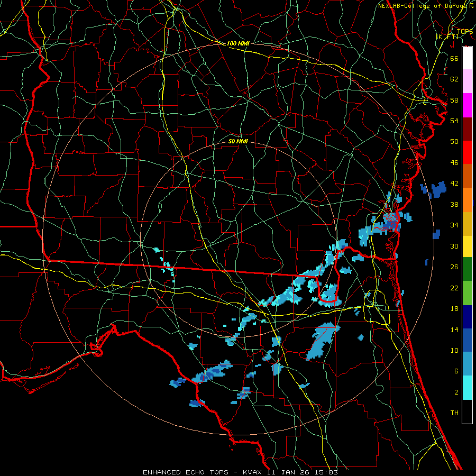Select the bright red legend swatch
This screenshot has height=476, width=476.
467,152
